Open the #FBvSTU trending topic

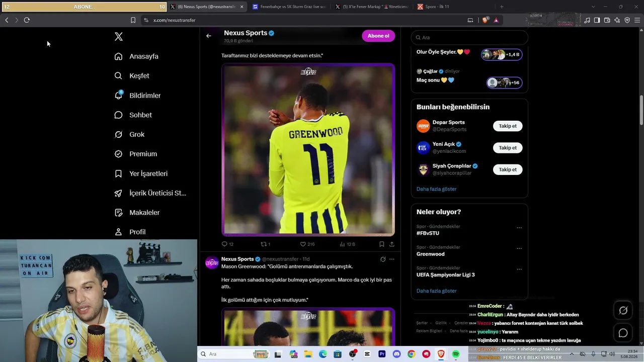click(428, 233)
